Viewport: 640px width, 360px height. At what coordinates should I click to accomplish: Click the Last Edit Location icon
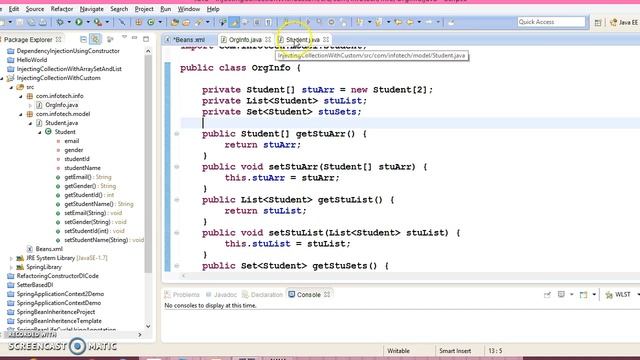pos(398,22)
